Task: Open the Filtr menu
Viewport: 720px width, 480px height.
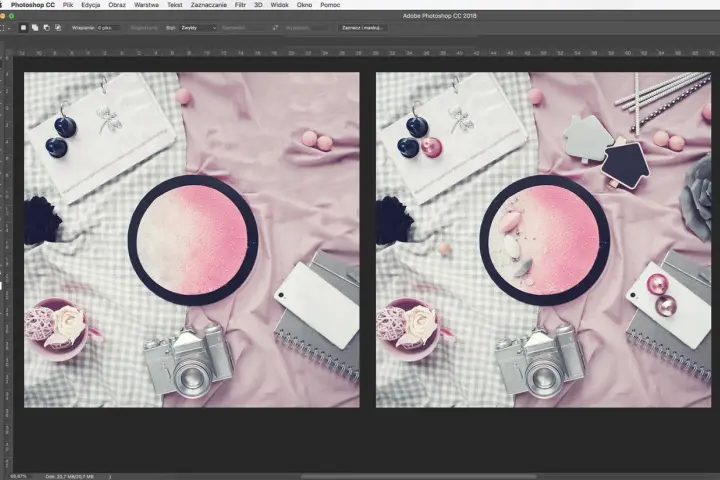Action: pos(240,5)
